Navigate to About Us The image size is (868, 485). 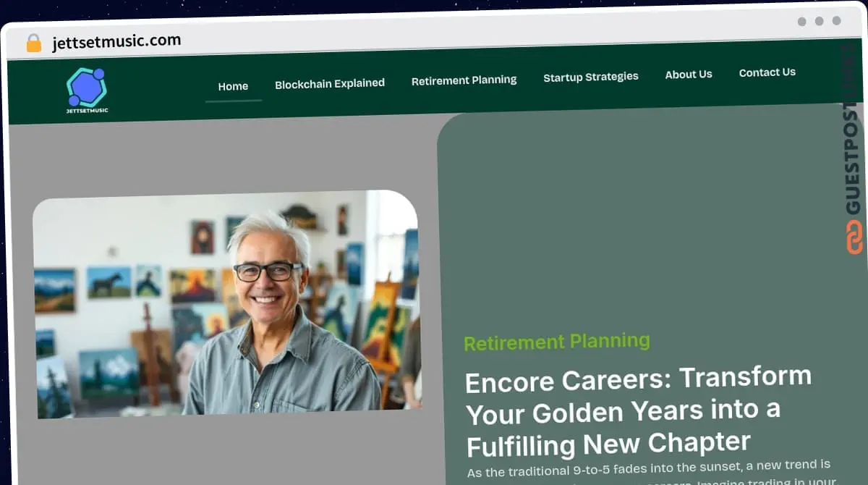[x=689, y=74]
